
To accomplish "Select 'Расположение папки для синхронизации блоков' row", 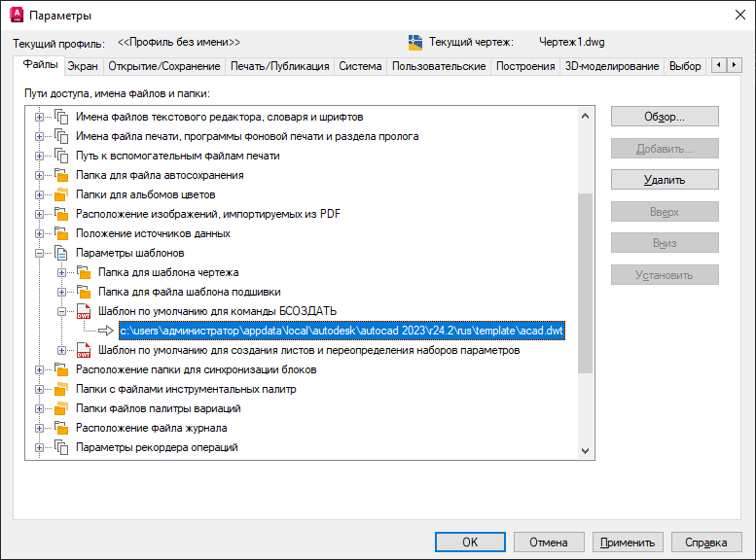I will coord(196,369).
